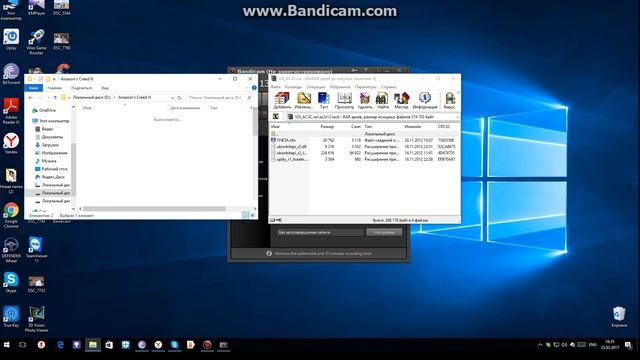
Task: Click the Google Chrome desktop icon
Action: tap(11, 215)
